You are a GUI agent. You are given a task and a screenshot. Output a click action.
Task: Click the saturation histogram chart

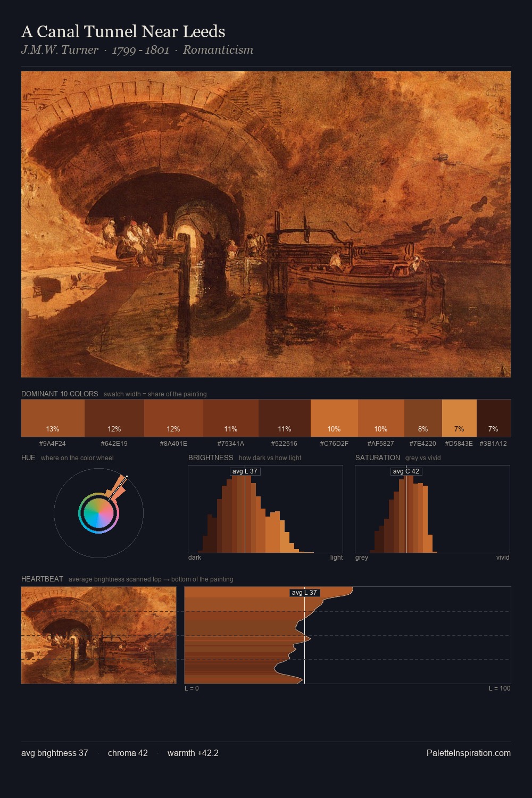point(433,509)
